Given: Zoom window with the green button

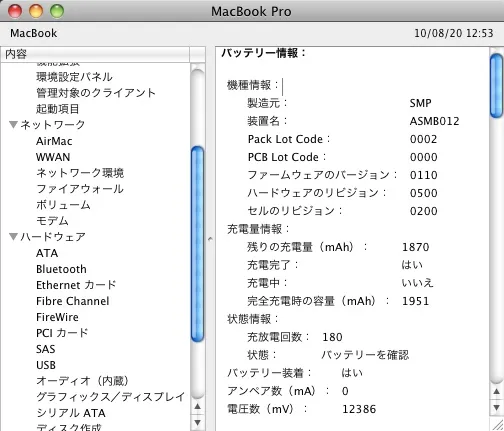Looking at the screenshot, I should pyautogui.click(x=57, y=11).
